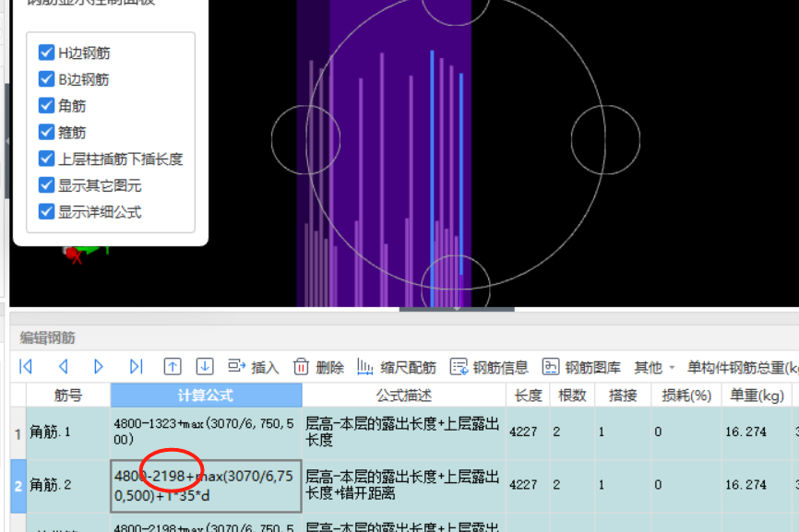The height and width of the screenshot is (532, 799).
Task: Click the 搭接 column header
Action: tap(623, 395)
